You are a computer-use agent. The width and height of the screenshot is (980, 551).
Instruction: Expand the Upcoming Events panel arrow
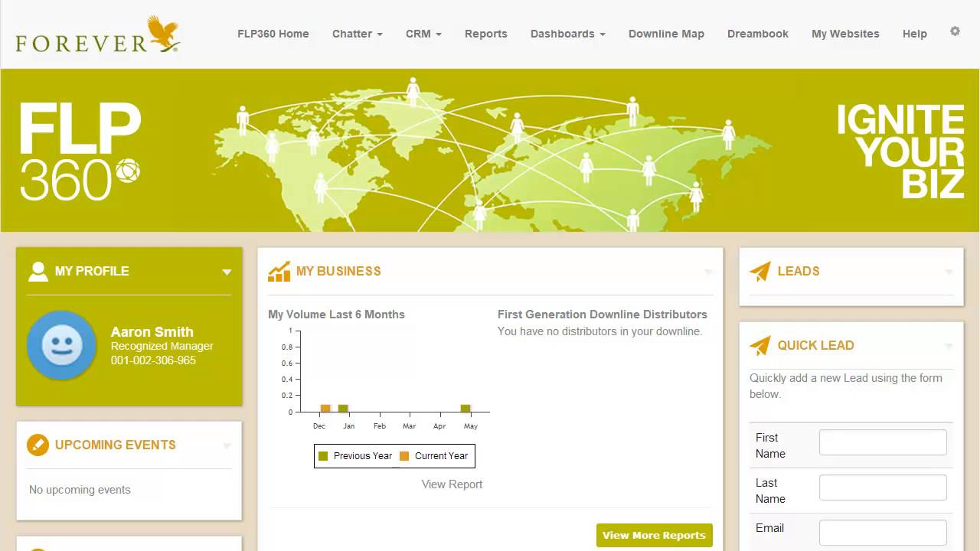click(227, 445)
